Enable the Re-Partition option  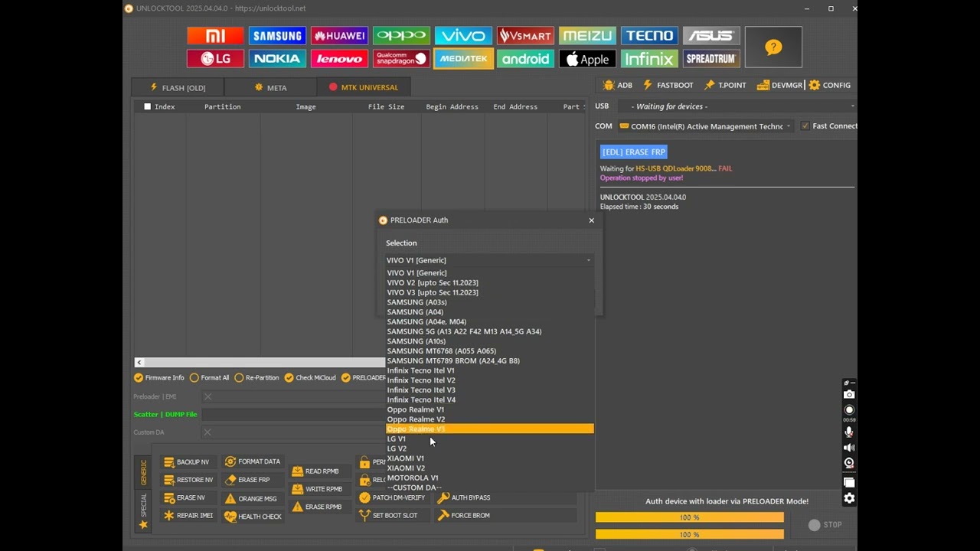[239, 378]
